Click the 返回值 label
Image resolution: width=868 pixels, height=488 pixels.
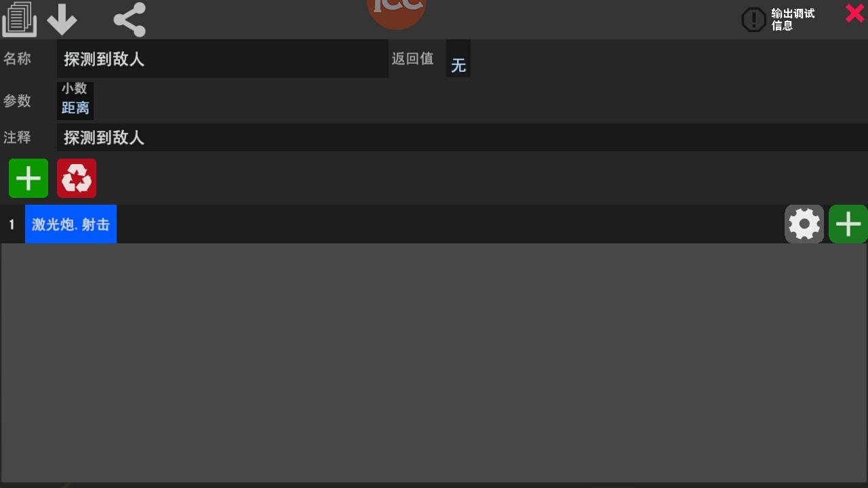tap(412, 59)
